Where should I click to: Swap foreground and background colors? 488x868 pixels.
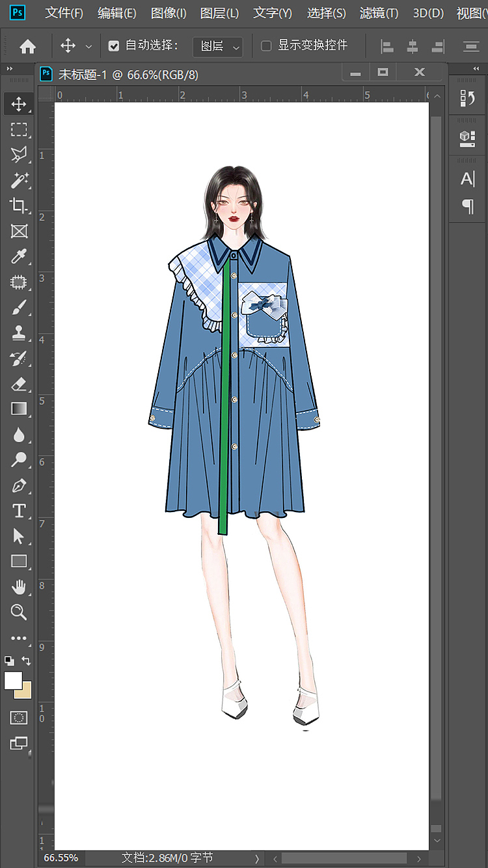click(27, 660)
